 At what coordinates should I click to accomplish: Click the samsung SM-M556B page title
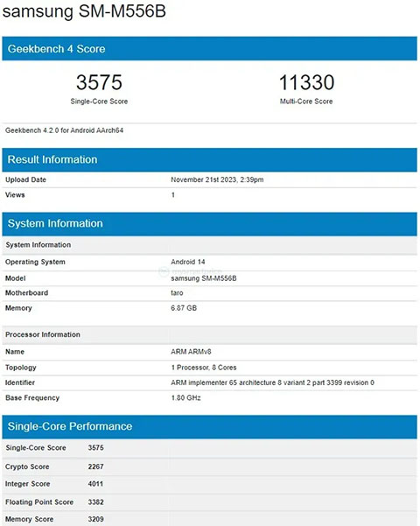(84, 11)
